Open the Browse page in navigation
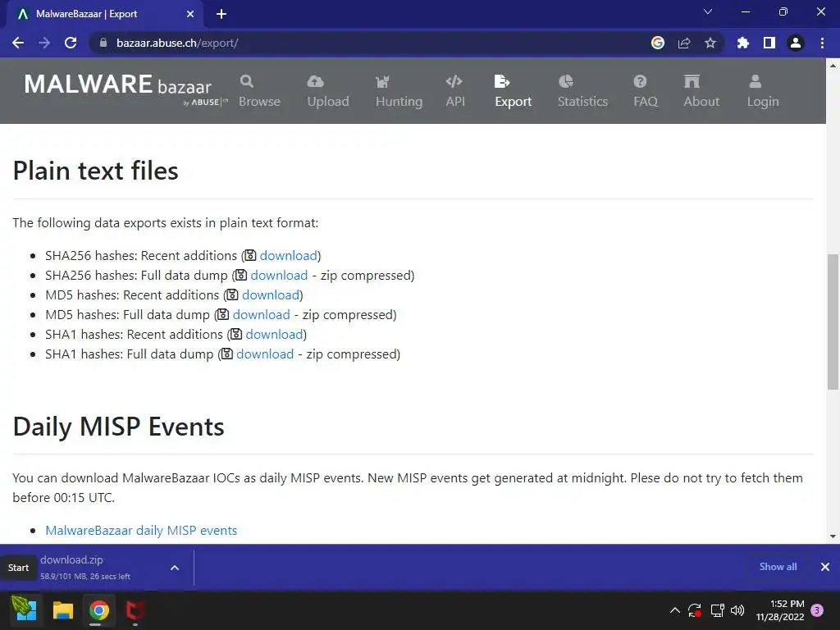 point(259,91)
